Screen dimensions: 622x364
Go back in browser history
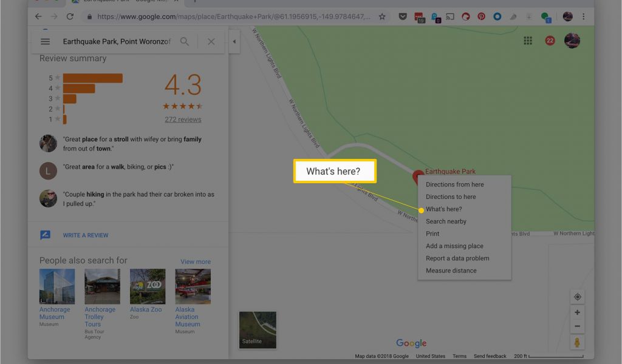38,16
